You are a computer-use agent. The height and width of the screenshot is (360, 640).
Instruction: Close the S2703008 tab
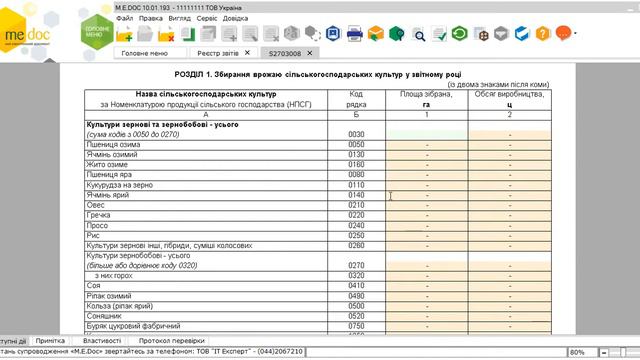pyautogui.click(x=310, y=53)
